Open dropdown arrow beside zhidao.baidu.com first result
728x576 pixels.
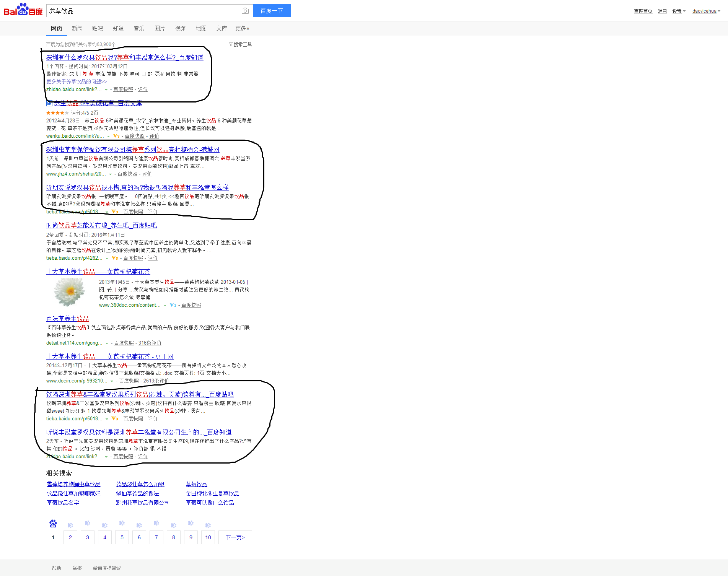tap(106, 90)
